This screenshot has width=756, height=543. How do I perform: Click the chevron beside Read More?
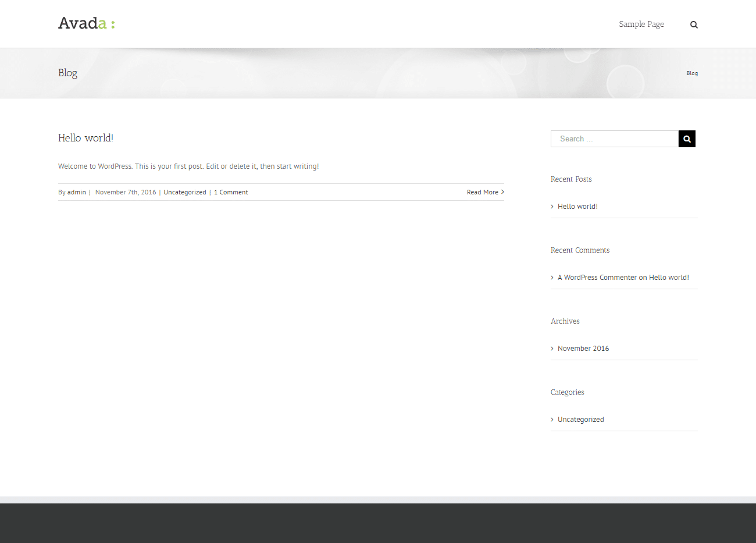click(502, 192)
